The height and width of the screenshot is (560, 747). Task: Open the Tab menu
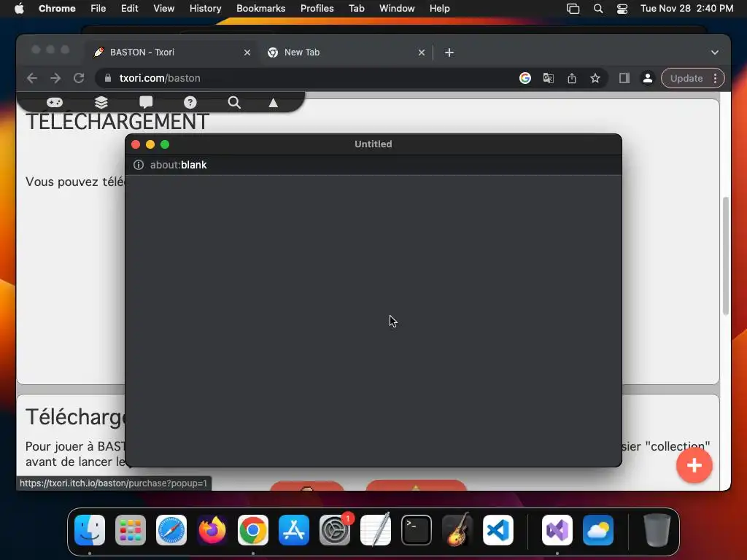pyautogui.click(x=356, y=9)
